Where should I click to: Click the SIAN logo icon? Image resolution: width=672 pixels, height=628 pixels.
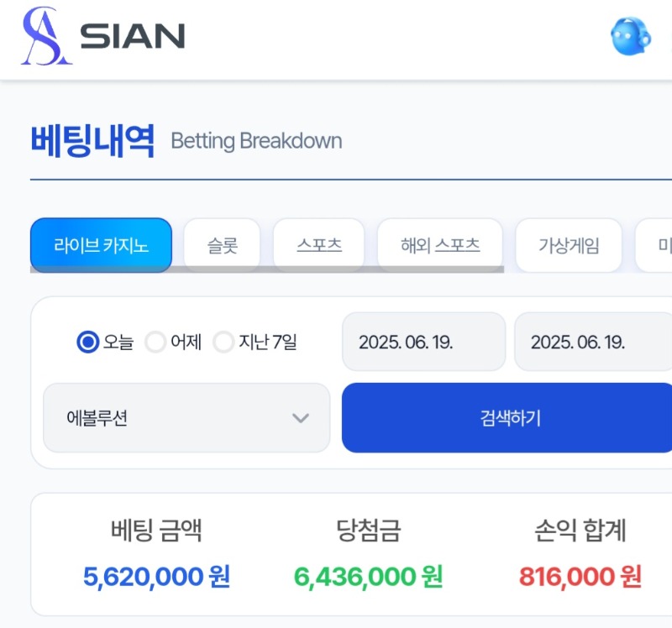click(46, 36)
